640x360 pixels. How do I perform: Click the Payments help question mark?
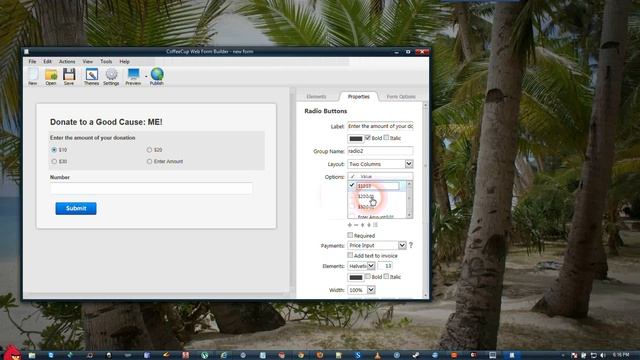click(x=411, y=245)
